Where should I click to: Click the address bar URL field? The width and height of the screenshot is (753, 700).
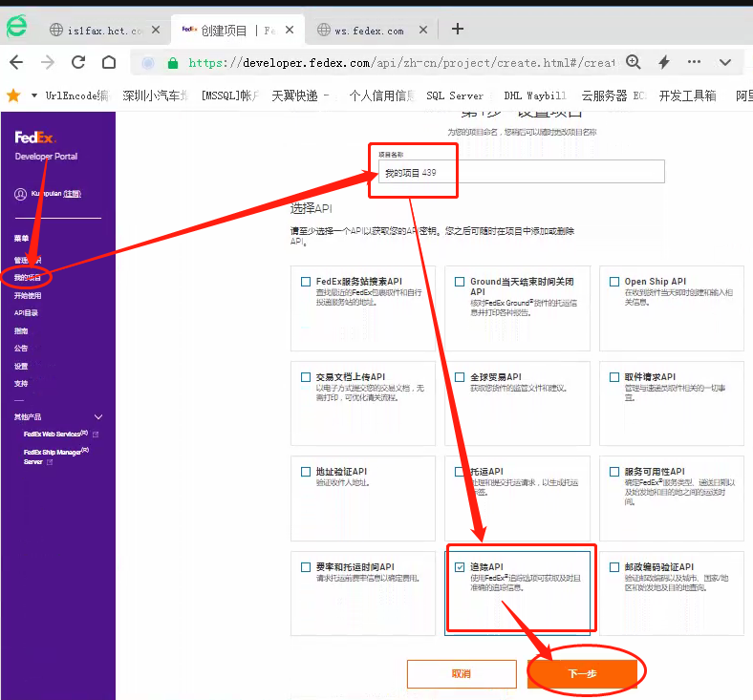[401, 63]
